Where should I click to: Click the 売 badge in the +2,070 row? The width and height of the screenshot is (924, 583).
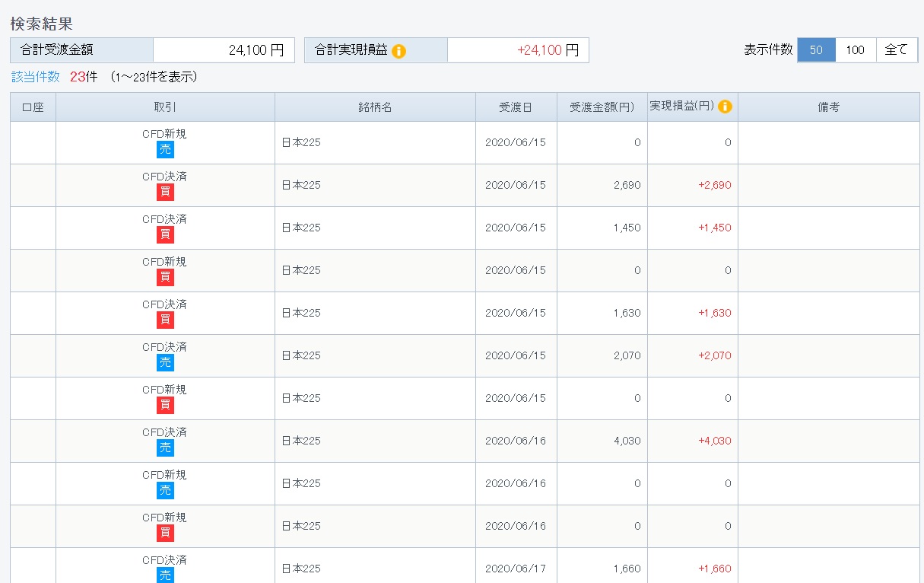165,362
